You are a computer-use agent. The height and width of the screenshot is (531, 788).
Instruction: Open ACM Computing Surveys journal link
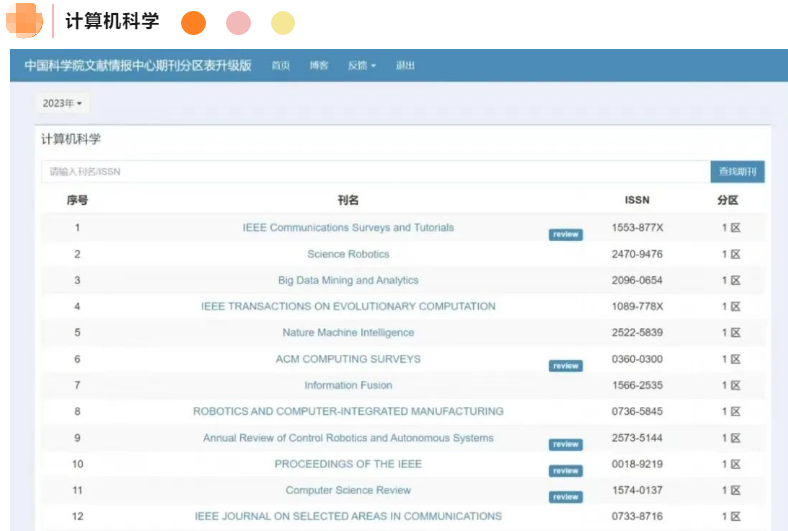[x=348, y=359]
